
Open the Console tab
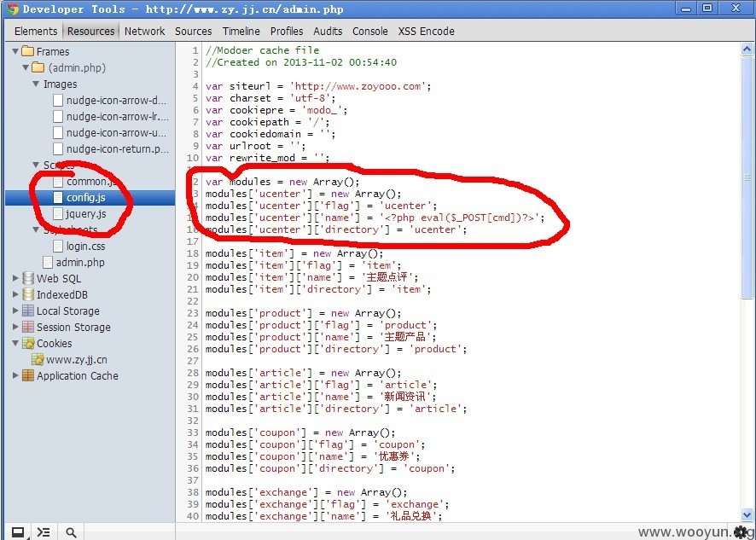pyautogui.click(x=370, y=32)
